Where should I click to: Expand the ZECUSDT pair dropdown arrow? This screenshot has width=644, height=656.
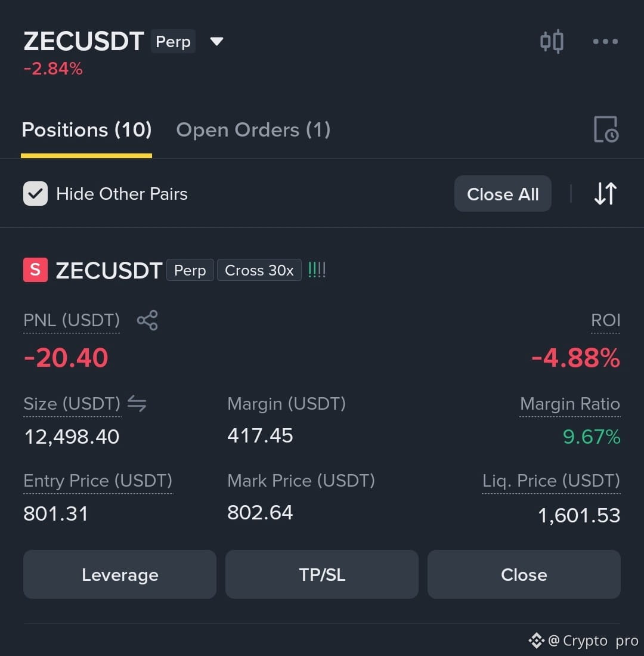coord(217,41)
